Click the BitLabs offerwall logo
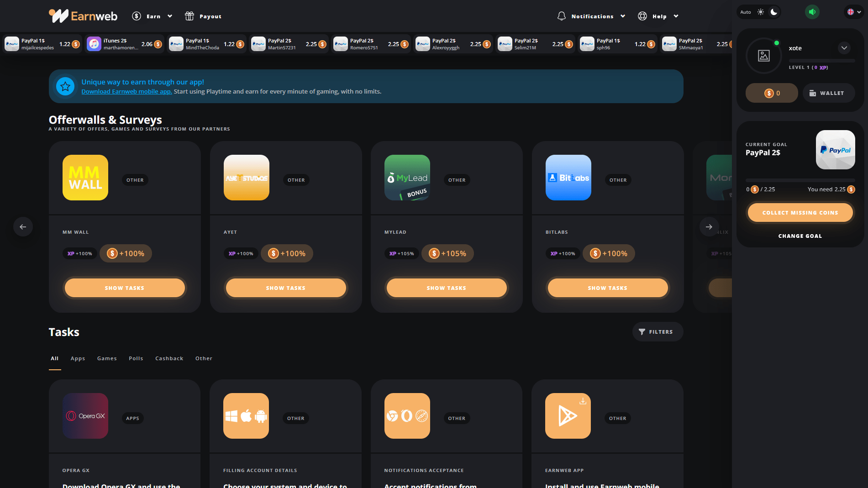Viewport: 868px width, 488px height. 568,178
